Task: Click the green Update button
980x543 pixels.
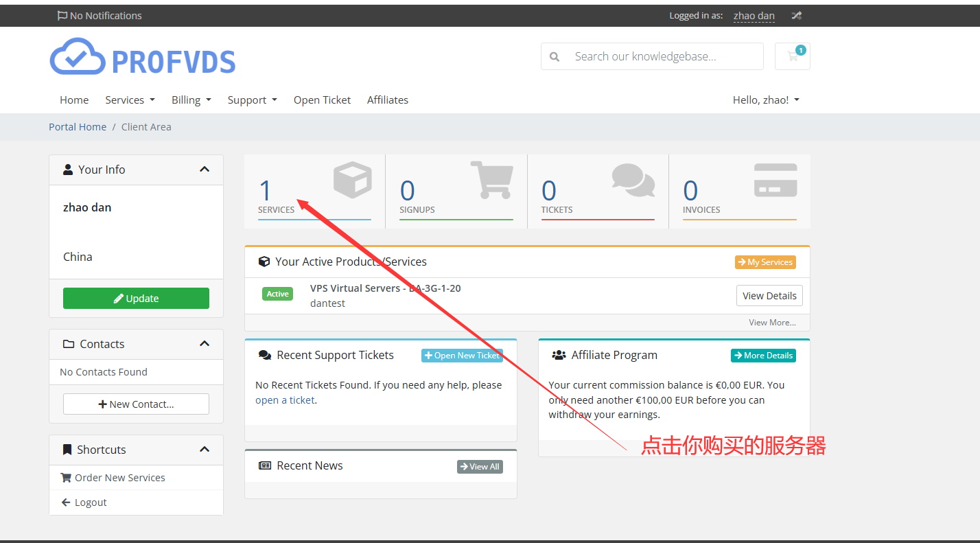Action: pyautogui.click(x=135, y=298)
